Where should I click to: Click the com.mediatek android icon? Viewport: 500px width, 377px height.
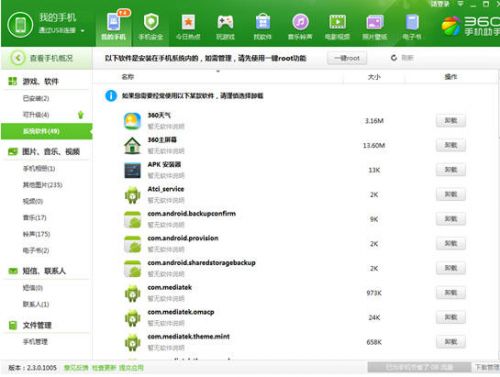(x=133, y=293)
